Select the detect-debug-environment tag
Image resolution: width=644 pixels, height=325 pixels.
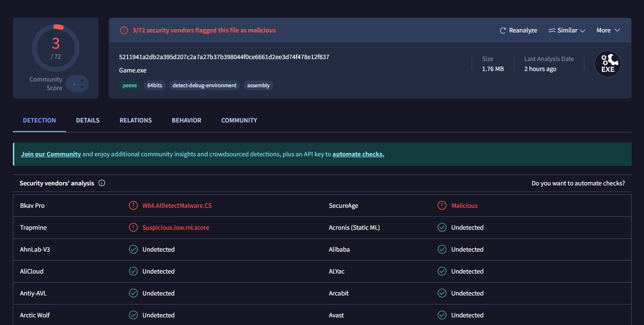204,86
